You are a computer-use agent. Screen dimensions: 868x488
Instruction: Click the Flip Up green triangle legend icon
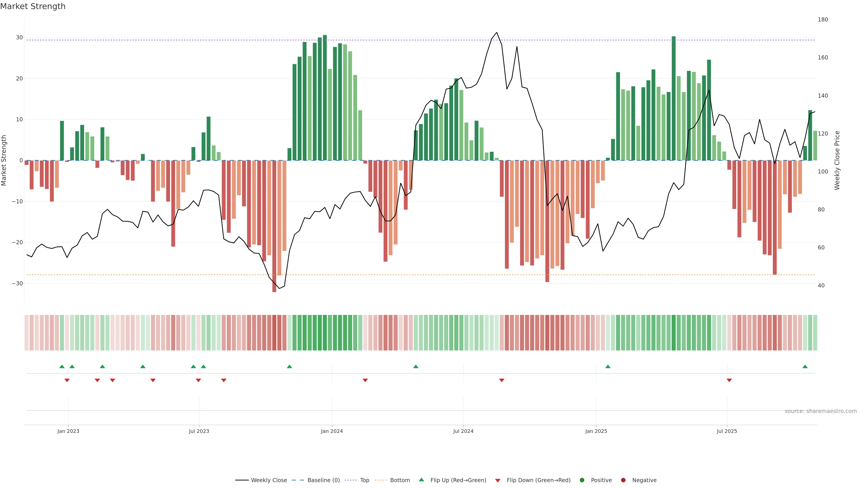click(x=421, y=480)
